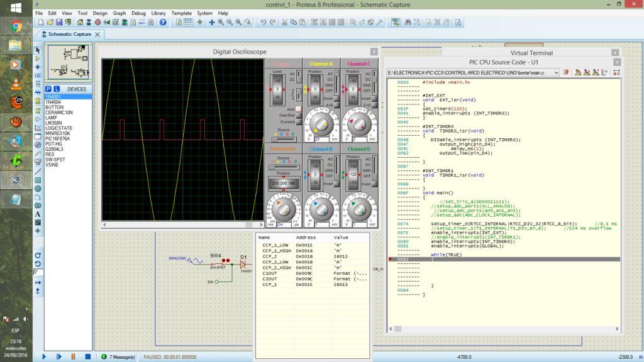Open the Home page icon in the toolbar

pyautogui.click(x=80, y=22)
